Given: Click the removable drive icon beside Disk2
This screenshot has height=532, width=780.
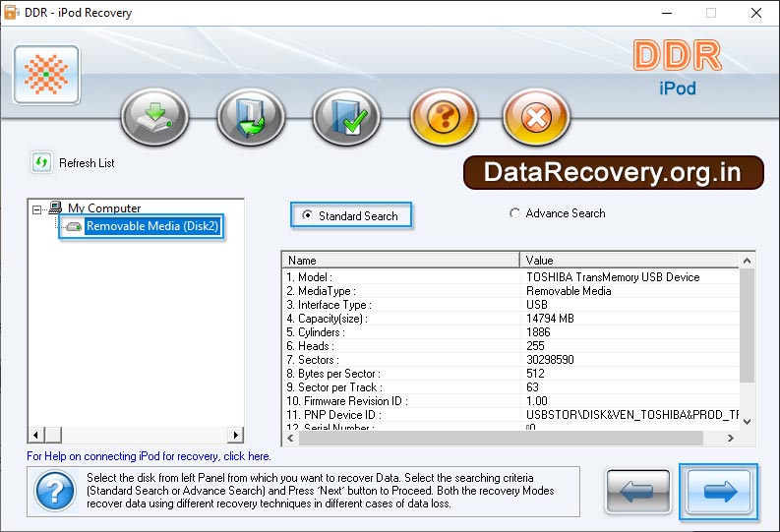Looking at the screenshot, I should [x=74, y=227].
